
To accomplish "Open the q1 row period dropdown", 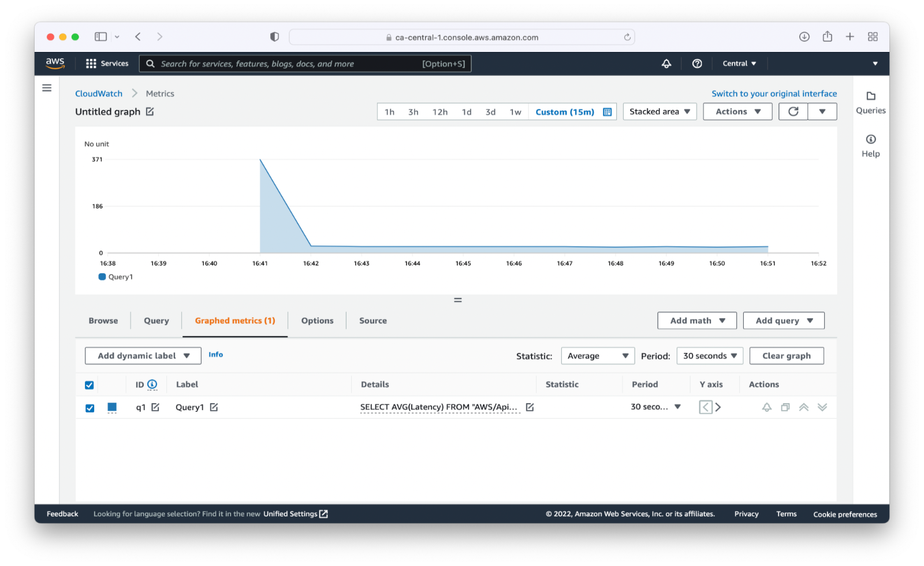I will [656, 407].
